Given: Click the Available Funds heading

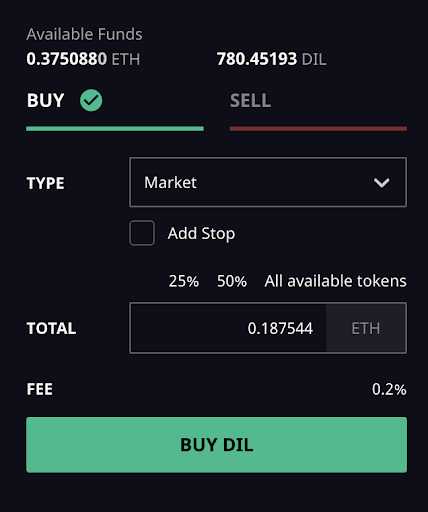Looking at the screenshot, I should (84, 34).
